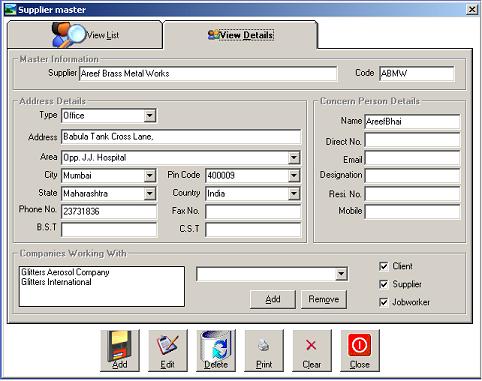Expand the Pin Code dropdown
Screen dimensions: 482x381
coord(294,175)
